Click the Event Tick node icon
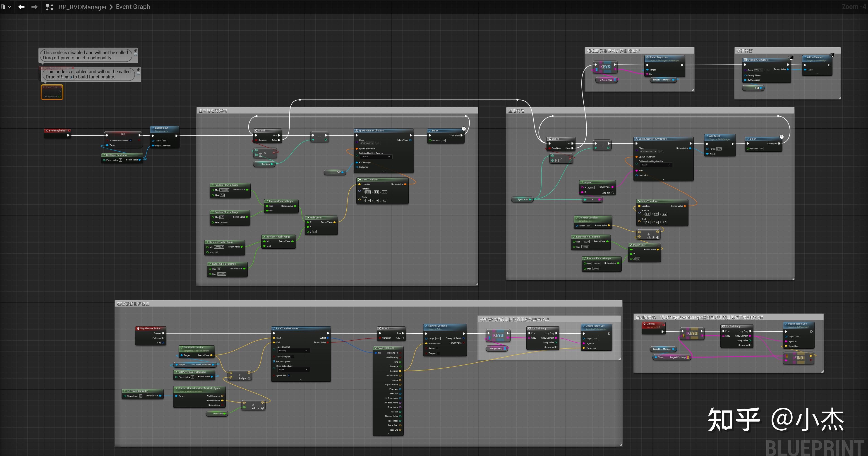 click(x=44, y=87)
